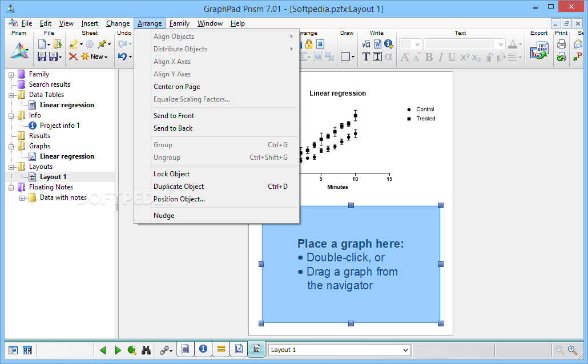The height and width of the screenshot is (364, 588).
Task: Click the chain link icon in the status bar
Action: click(164, 350)
